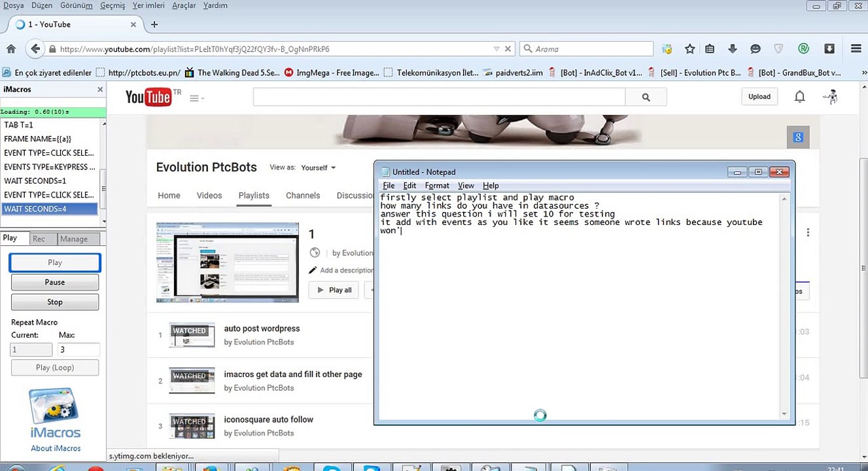The width and height of the screenshot is (868, 471).
Task: Go to the Firefox home page icon
Action: (x=11, y=49)
